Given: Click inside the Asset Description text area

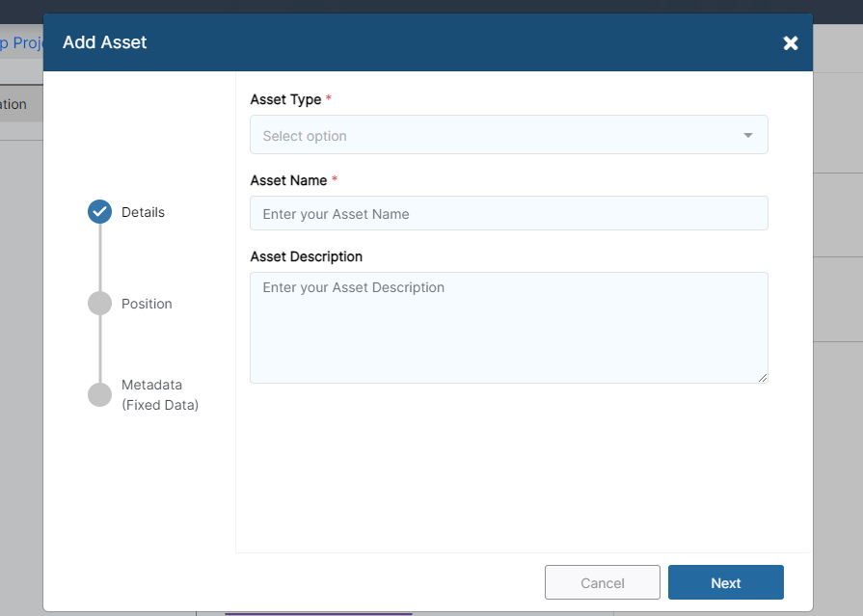Looking at the screenshot, I should (509, 326).
